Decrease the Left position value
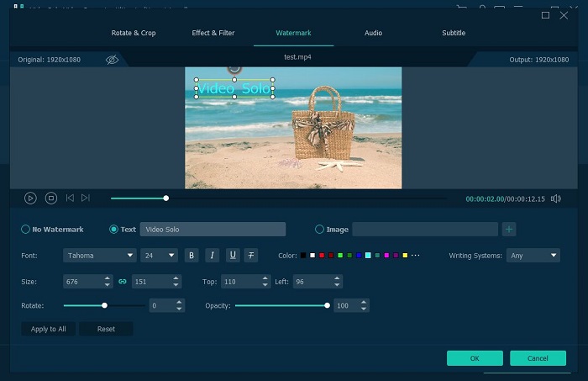The height and width of the screenshot is (381, 588). 337,285
